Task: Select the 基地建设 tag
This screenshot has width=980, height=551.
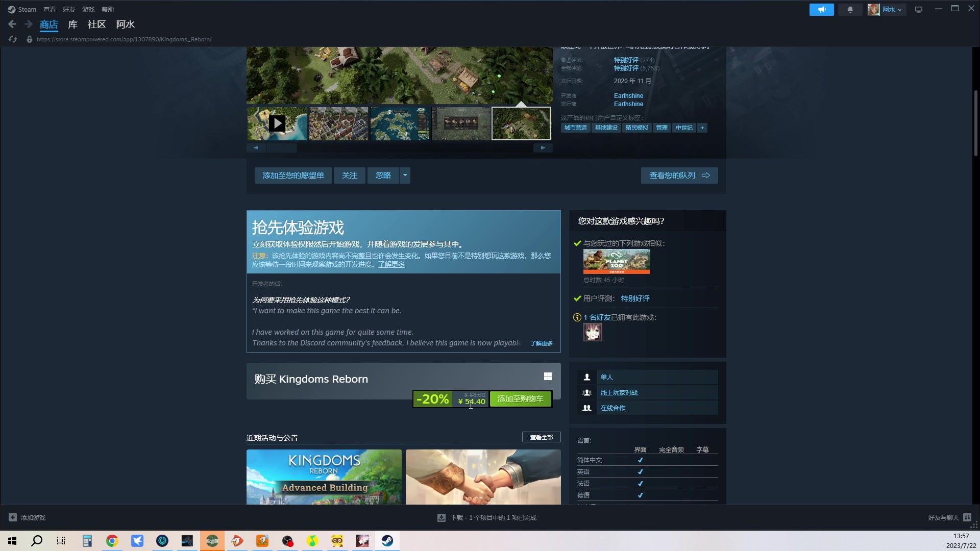Action: coord(606,128)
